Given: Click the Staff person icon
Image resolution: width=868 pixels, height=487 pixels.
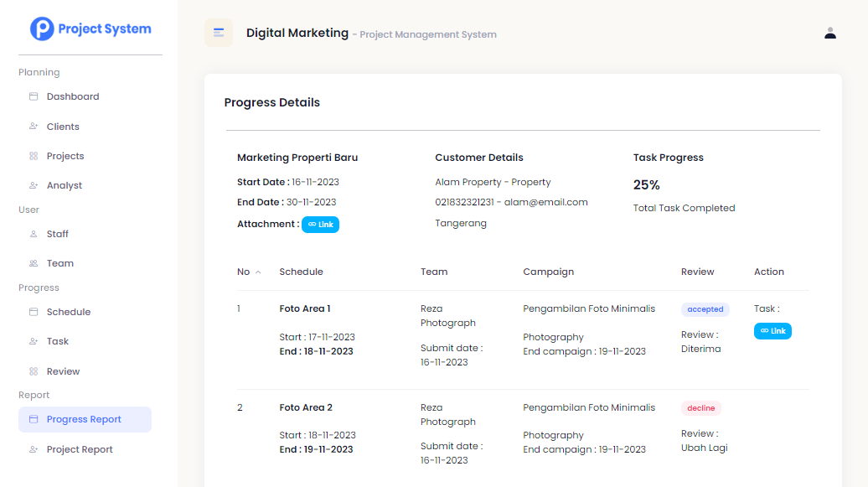Looking at the screenshot, I should click(x=34, y=234).
